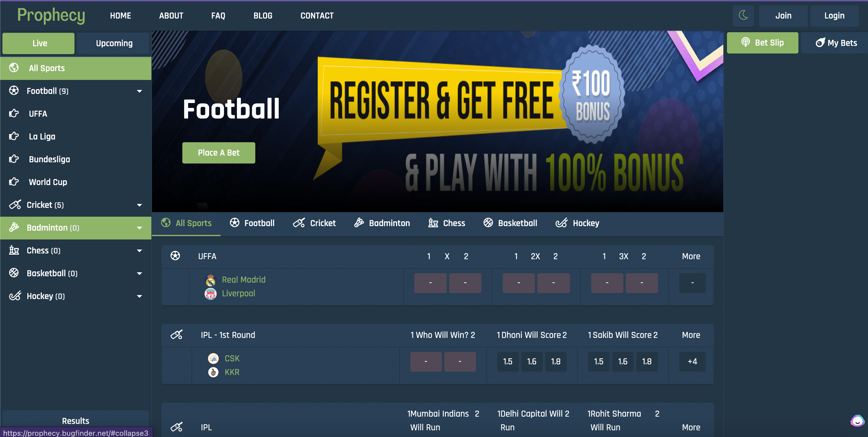Select the Hockey sport icon
Viewport: 868px width, 437px height.
tap(561, 223)
